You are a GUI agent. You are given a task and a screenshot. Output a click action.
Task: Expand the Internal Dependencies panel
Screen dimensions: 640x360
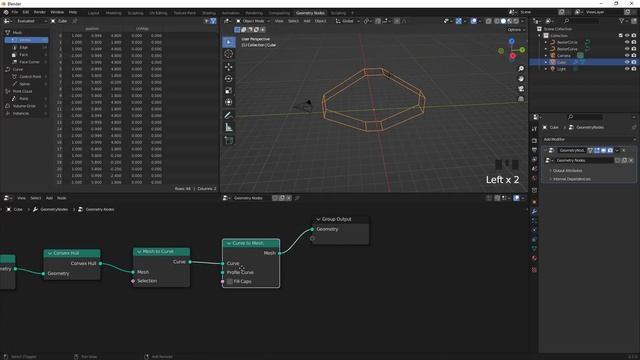tap(571, 179)
